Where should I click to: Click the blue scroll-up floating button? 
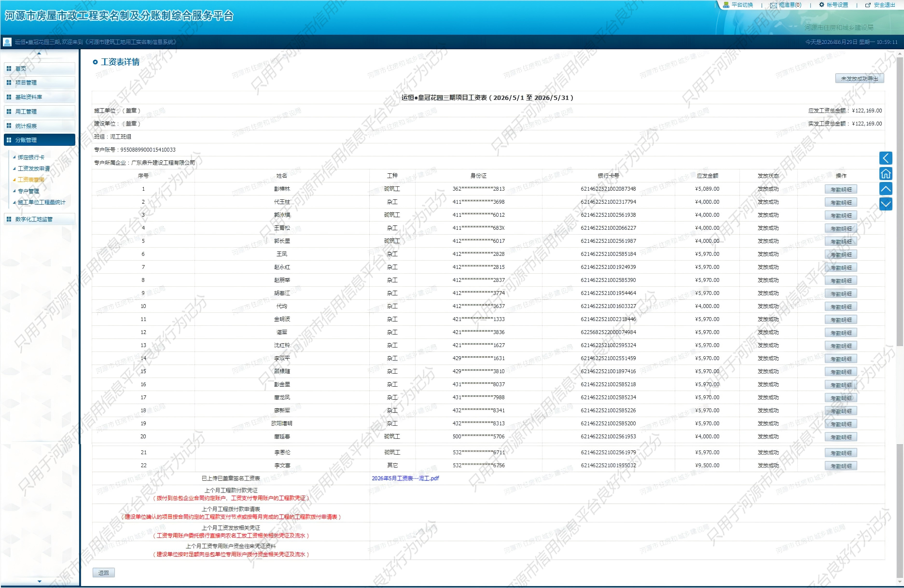(x=886, y=189)
